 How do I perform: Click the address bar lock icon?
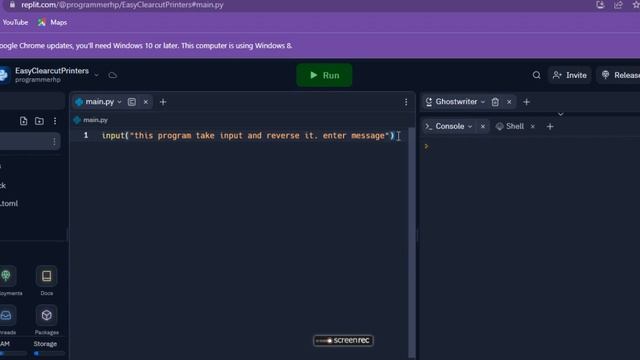pyautogui.click(x=12, y=4)
